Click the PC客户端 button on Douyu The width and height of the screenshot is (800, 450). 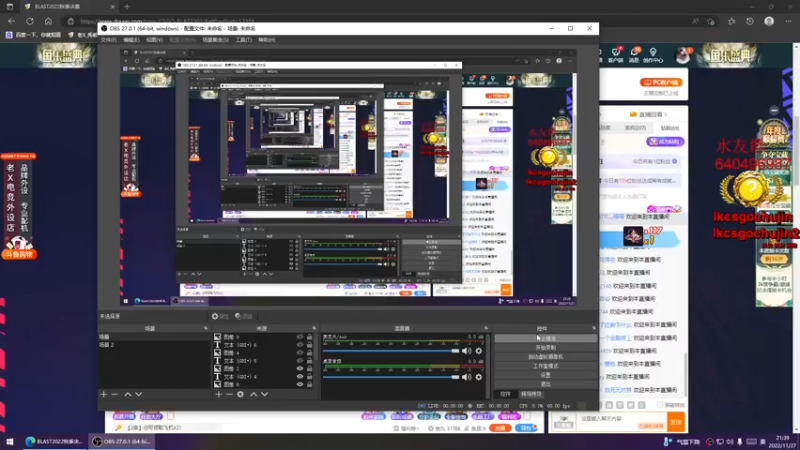pyautogui.click(x=661, y=82)
